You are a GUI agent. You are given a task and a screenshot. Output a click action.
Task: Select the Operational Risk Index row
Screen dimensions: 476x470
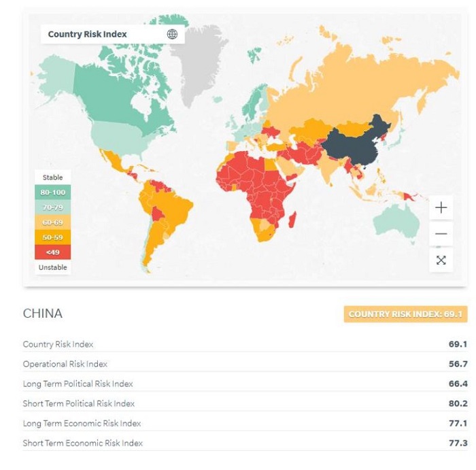(245, 364)
